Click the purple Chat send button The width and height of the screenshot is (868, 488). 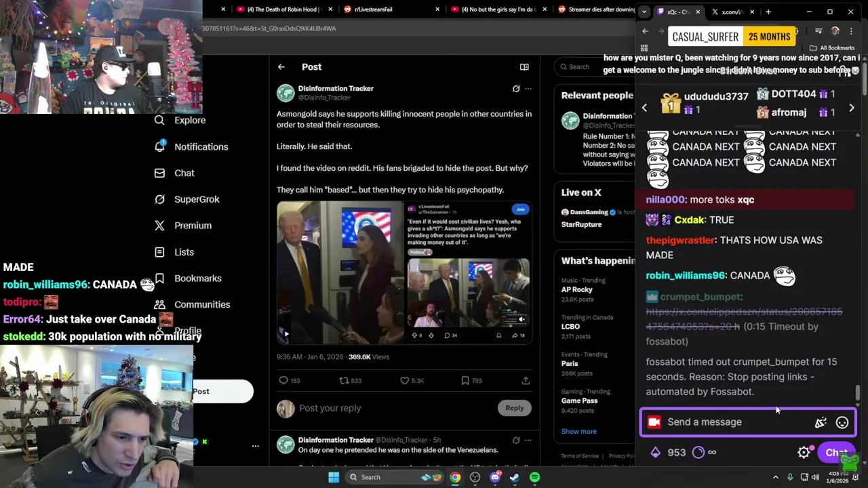[836, 453]
